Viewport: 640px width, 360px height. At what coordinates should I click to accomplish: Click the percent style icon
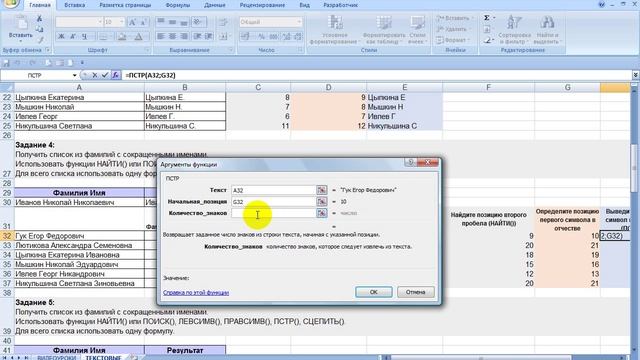(x=261, y=37)
